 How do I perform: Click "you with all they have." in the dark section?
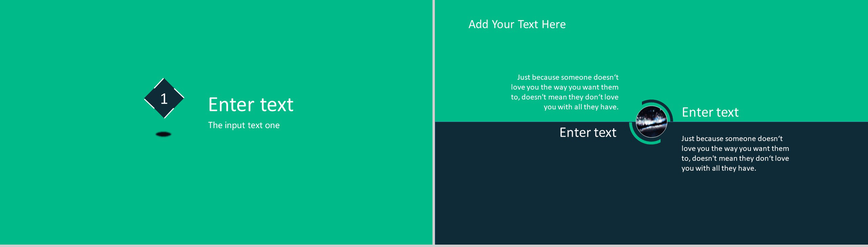tap(719, 168)
